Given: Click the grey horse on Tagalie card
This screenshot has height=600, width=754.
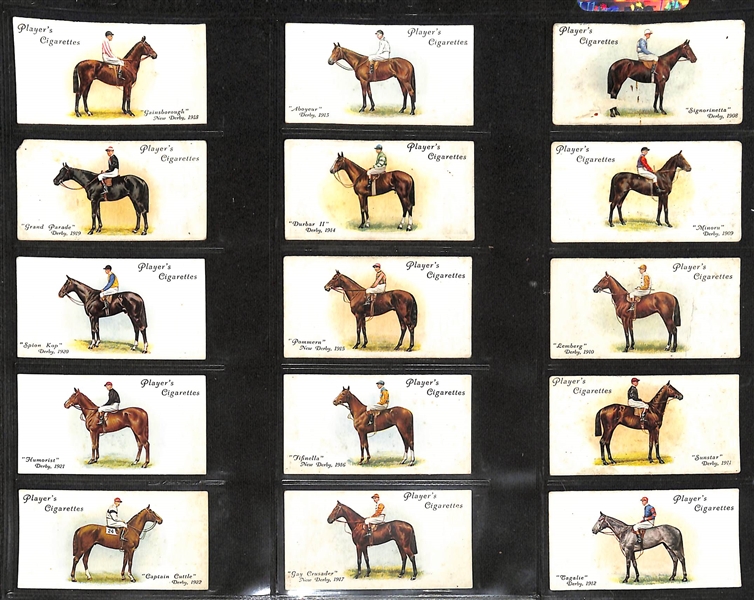Looking at the screenshot, I should (640, 547).
